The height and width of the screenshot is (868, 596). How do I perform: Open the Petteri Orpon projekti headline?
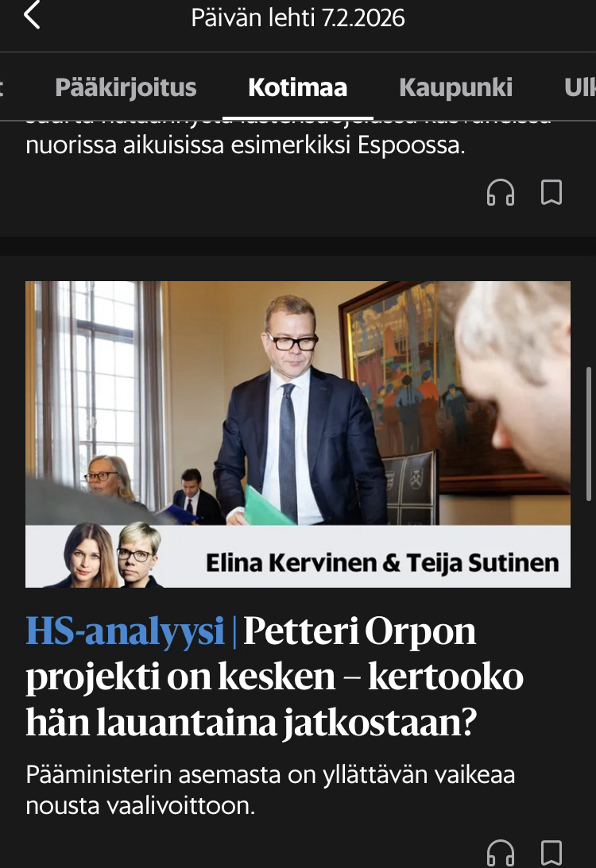(x=275, y=676)
